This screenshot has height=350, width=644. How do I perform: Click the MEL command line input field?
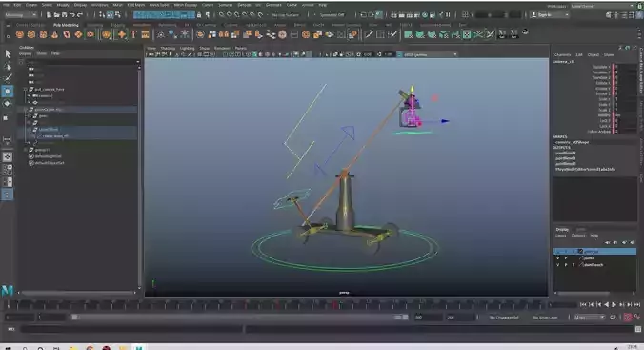[131, 329]
